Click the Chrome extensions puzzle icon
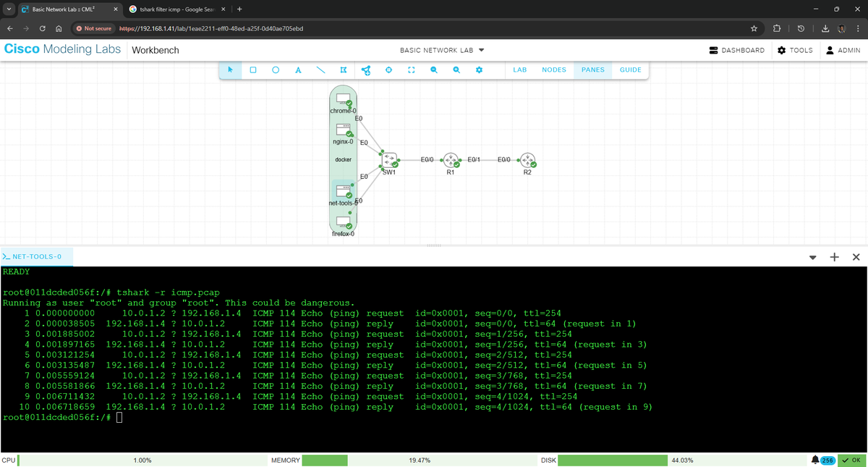868x467 pixels. pyautogui.click(x=777, y=28)
